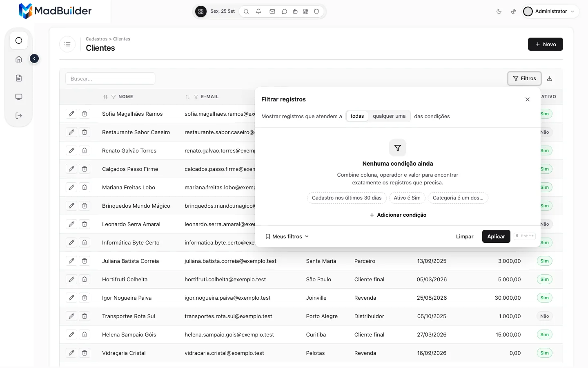
Task: Open the search icon in the top bar
Action: (x=246, y=11)
